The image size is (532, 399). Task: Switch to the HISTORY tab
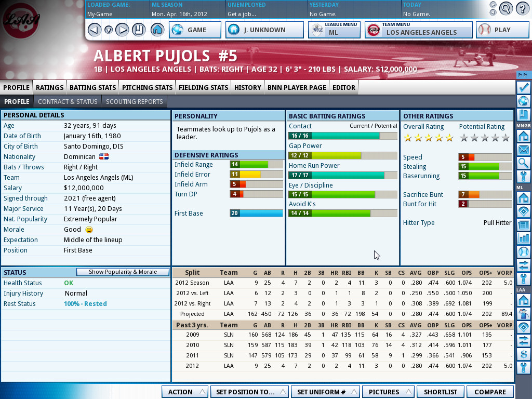pos(248,87)
